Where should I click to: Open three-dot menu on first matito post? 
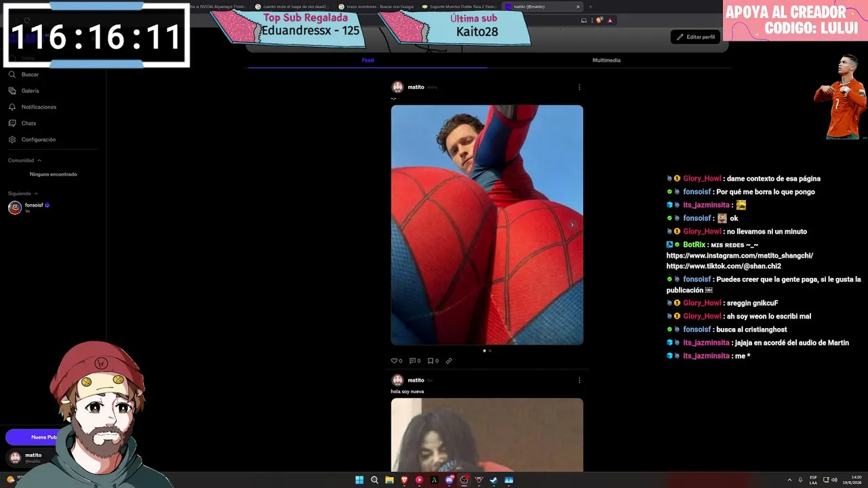click(579, 87)
